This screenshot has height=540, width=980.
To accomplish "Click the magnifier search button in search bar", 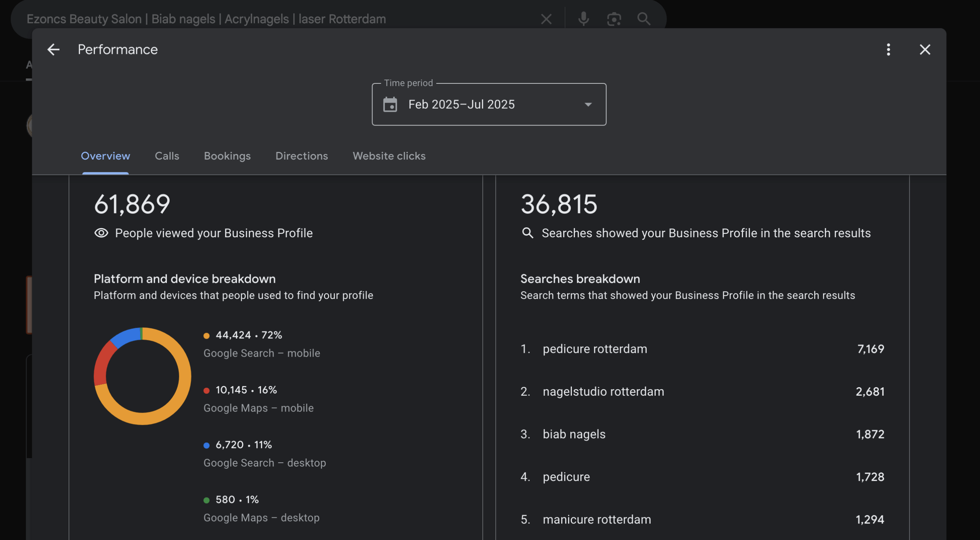I will point(644,19).
